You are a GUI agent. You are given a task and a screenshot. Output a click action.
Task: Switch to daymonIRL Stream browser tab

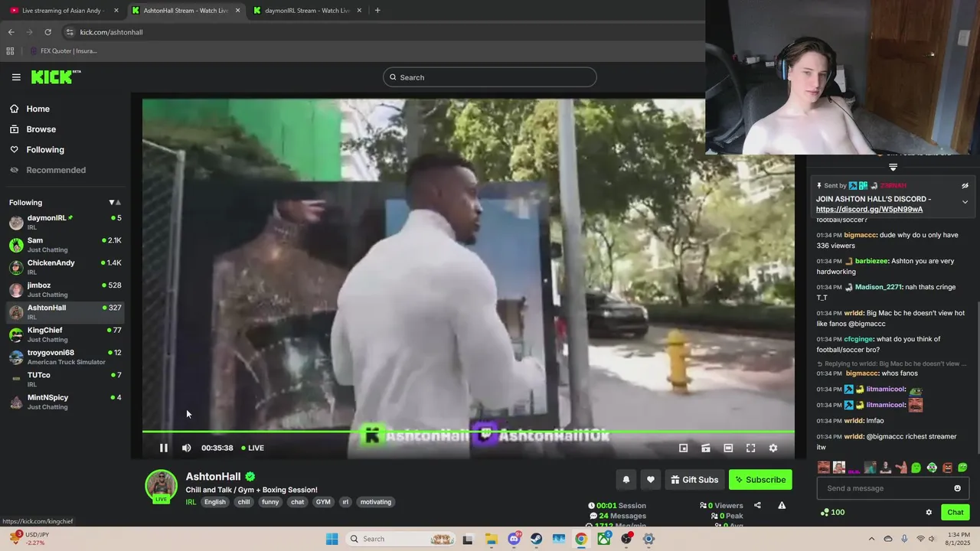[x=306, y=11]
